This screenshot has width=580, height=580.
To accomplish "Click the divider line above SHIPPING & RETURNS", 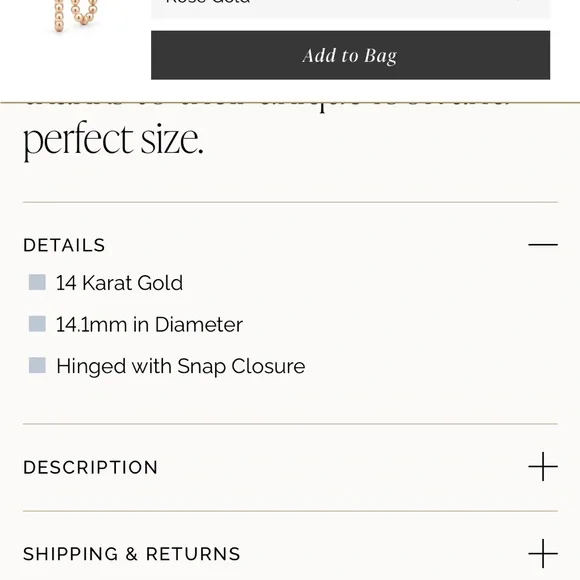I will 290,511.
